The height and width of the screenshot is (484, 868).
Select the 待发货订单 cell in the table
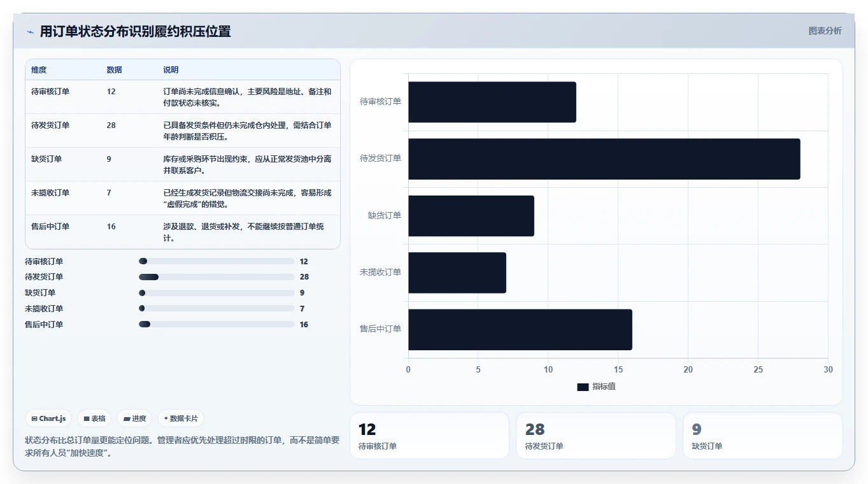point(50,125)
